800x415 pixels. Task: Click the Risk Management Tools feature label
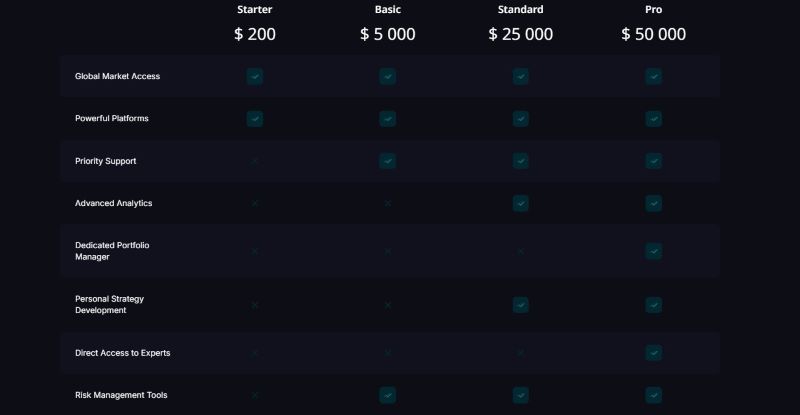[120, 395]
